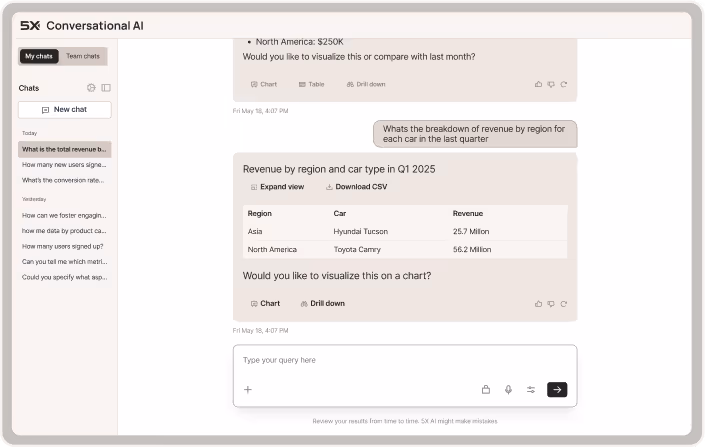Open 'how me data by product ca...' chat
Viewport: 705px width, 447px height.
65,231
